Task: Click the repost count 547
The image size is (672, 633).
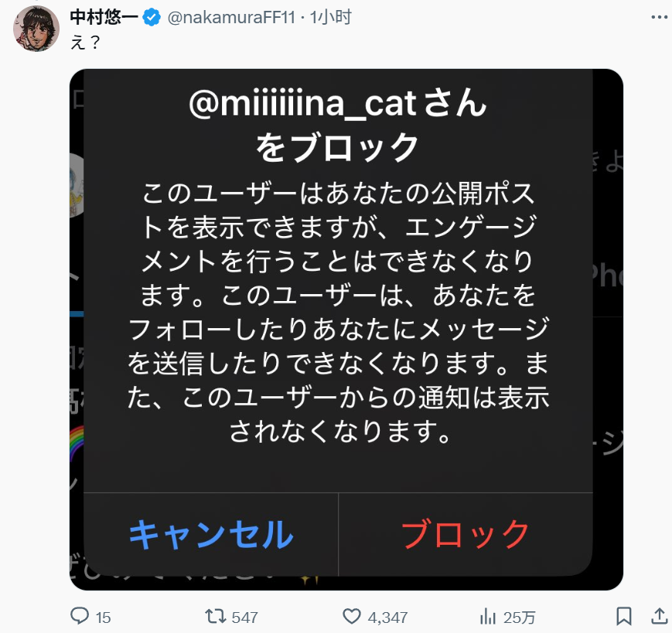Action: point(244,618)
